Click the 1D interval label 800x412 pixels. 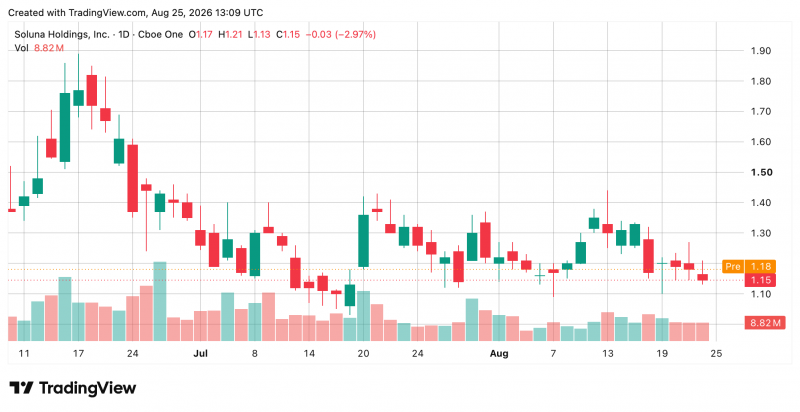point(124,35)
